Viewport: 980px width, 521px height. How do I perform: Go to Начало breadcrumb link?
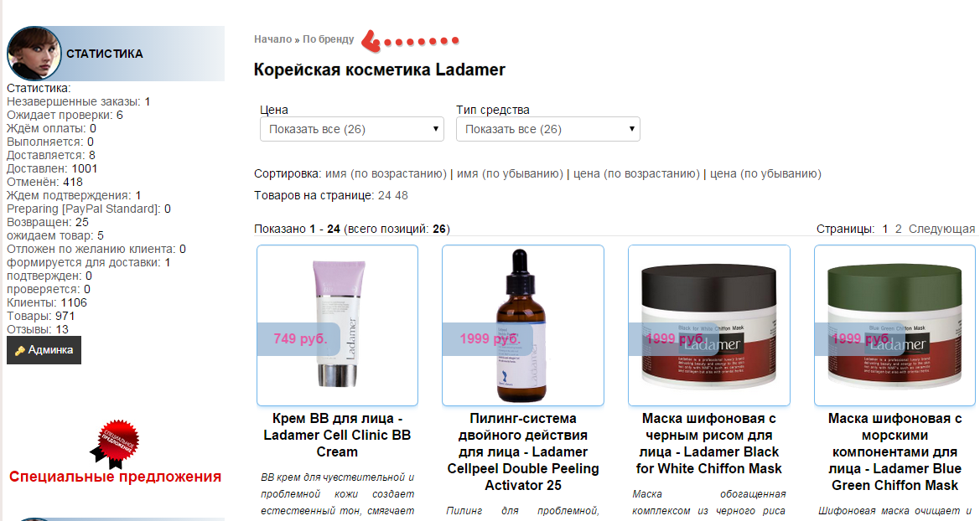[272, 39]
